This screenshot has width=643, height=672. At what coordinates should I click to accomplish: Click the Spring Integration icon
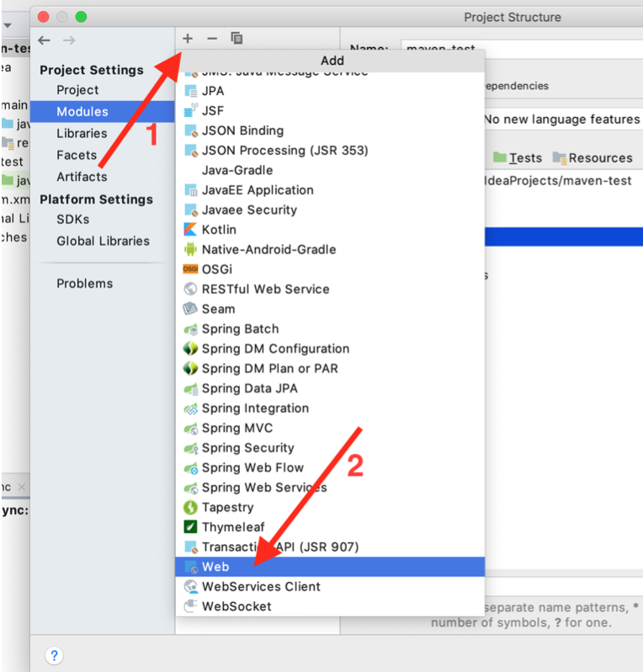click(x=191, y=408)
